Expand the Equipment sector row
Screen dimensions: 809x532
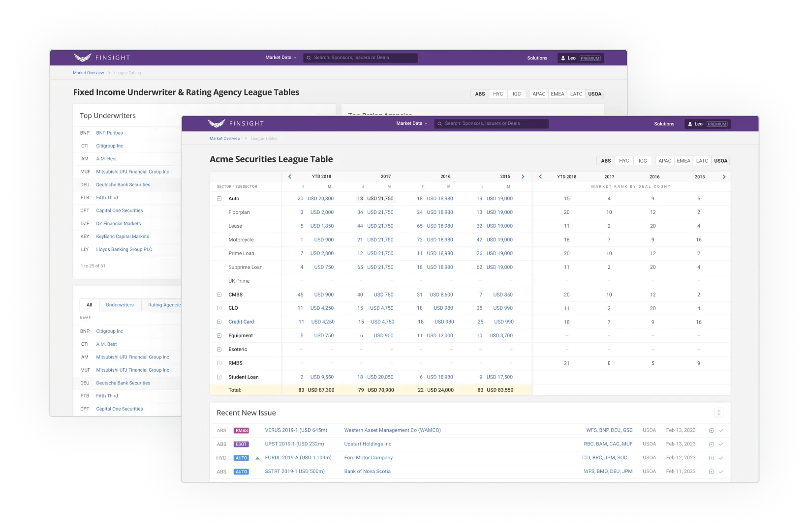click(219, 336)
